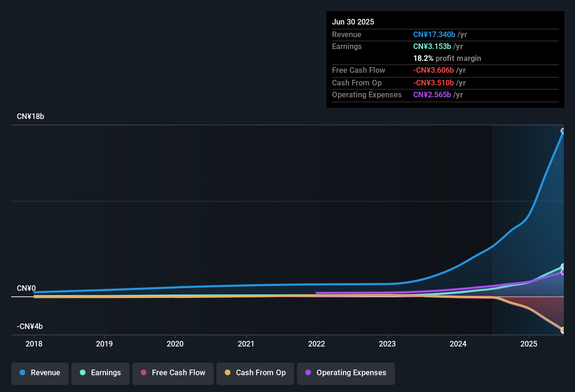The width and height of the screenshot is (575, 392).
Task: Click the orange Cash From Op legend dot
Action: pos(228,373)
